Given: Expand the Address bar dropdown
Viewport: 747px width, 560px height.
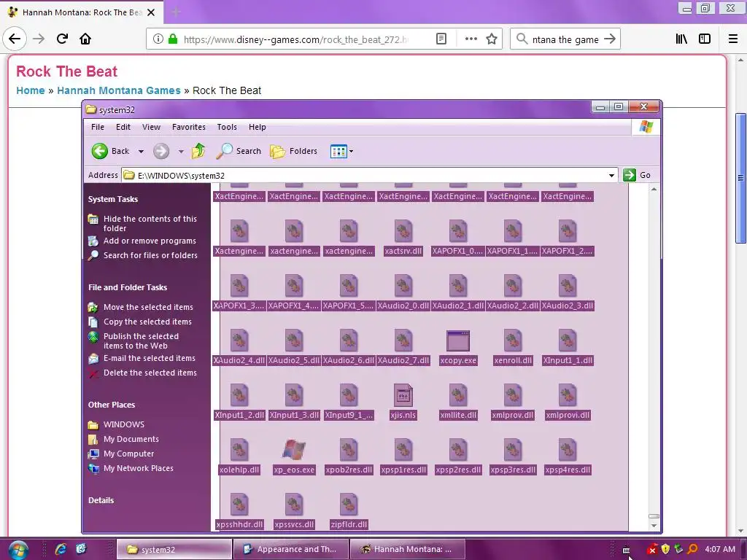Looking at the screenshot, I should pos(611,175).
